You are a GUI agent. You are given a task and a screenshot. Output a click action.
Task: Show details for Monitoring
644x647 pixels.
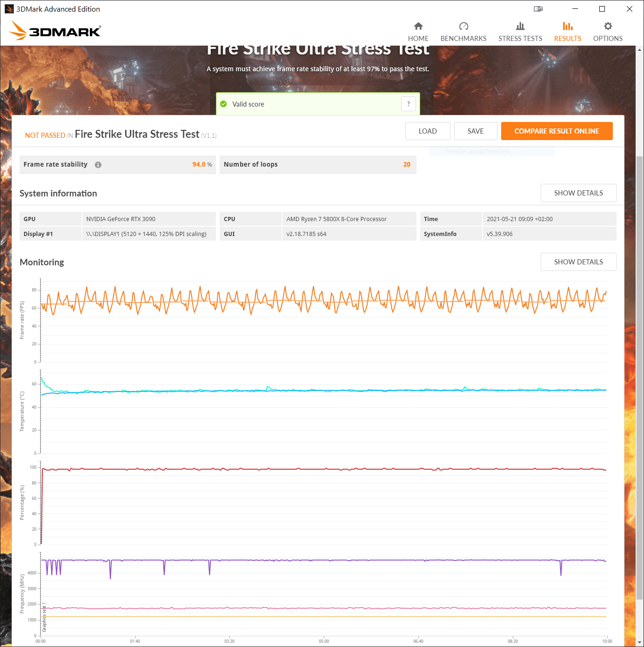point(578,262)
